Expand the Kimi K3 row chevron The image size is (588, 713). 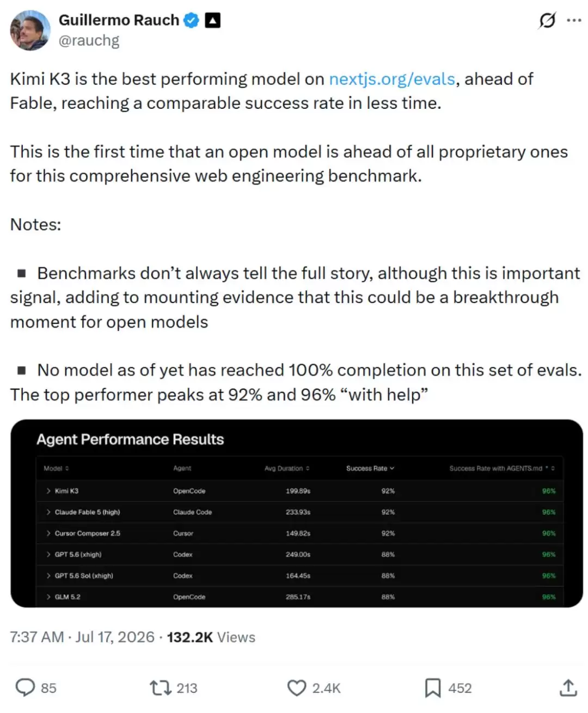point(48,491)
